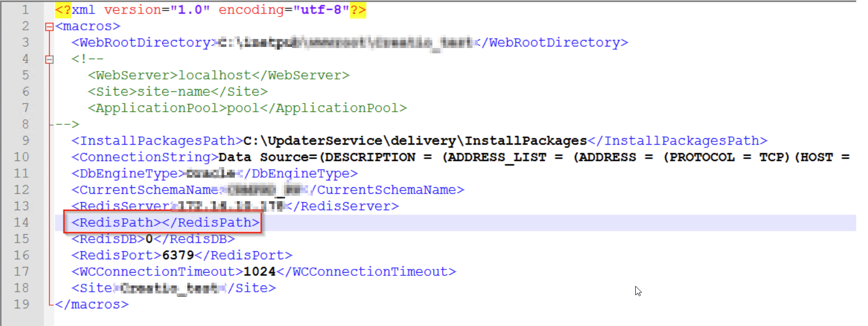This screenshot has width=868, height=326.
Task: Click the closing </WebRootDirectory> tag
Action: pyautogui.click(x=550, y=43)
